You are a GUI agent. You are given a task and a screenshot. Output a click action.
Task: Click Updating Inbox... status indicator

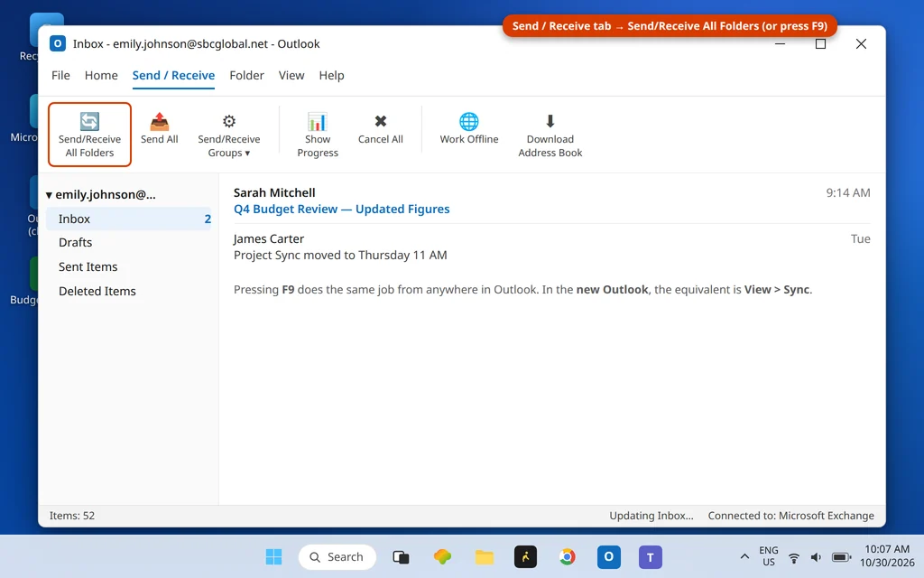tap(651, 516)
